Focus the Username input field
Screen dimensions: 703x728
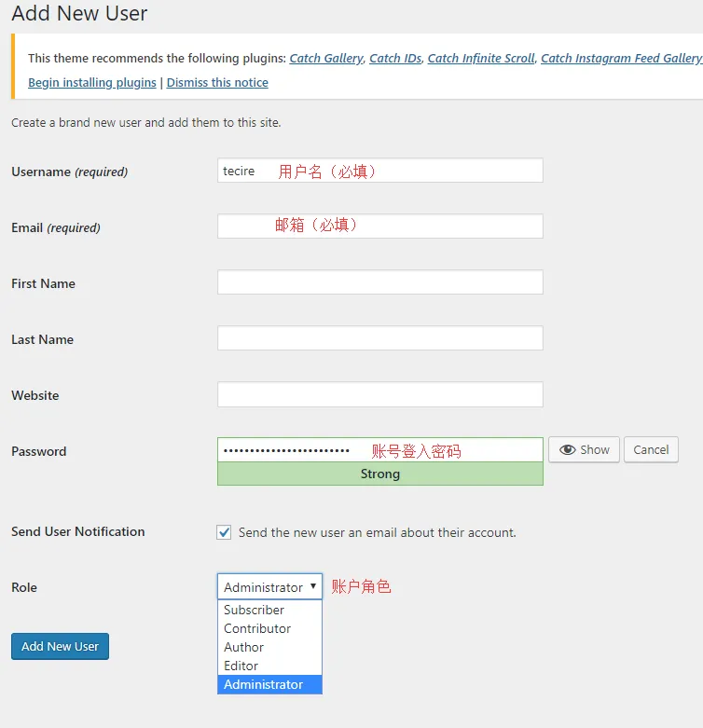[379, 171]
